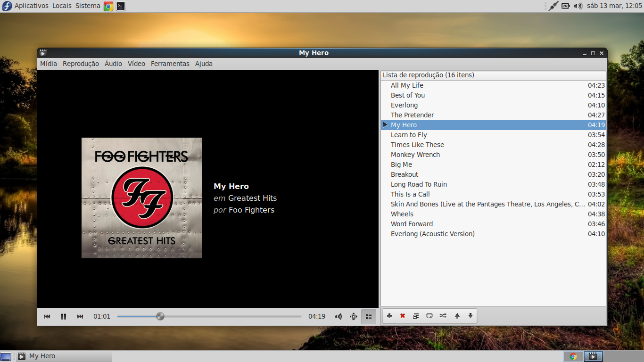Open the system volume tray icon
Screen dimensions: 644x362
[x=578, y=6]
